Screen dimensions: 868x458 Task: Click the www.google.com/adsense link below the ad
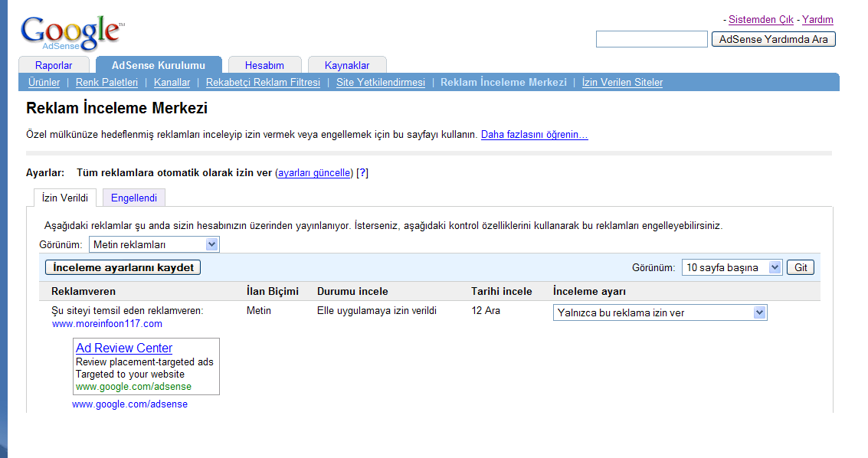129,404
